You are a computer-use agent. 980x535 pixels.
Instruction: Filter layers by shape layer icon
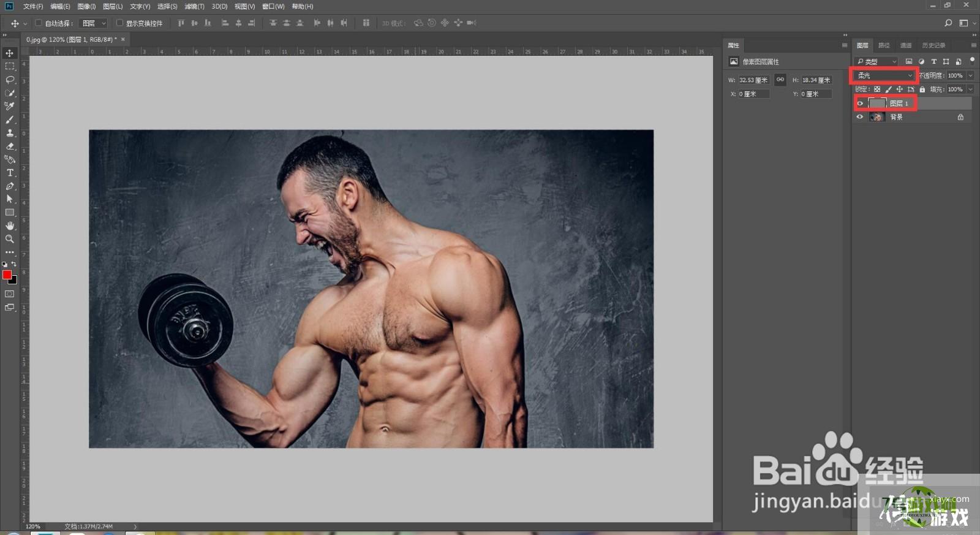[946, 61]
